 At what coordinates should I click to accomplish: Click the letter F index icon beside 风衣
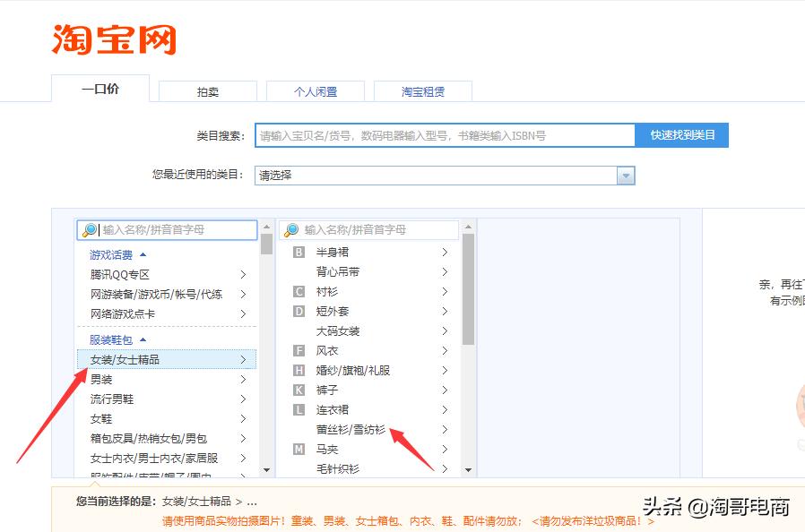(299, 350)
